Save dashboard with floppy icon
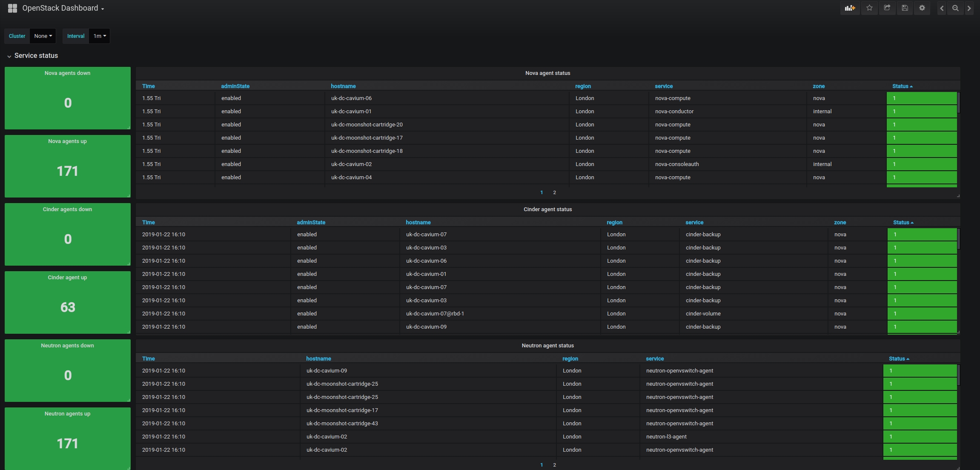980x470 pixels. tap(905, 8)
